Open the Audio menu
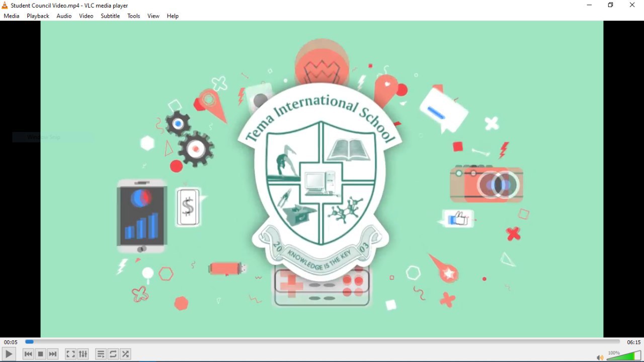This screenshot has width=644, height=362. click(x=64, y=16)
